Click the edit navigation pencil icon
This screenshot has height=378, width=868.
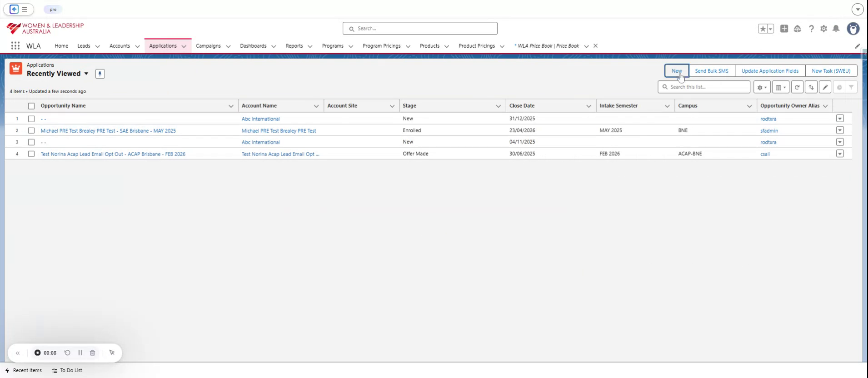pyautogui.click(x=857, y=46)
